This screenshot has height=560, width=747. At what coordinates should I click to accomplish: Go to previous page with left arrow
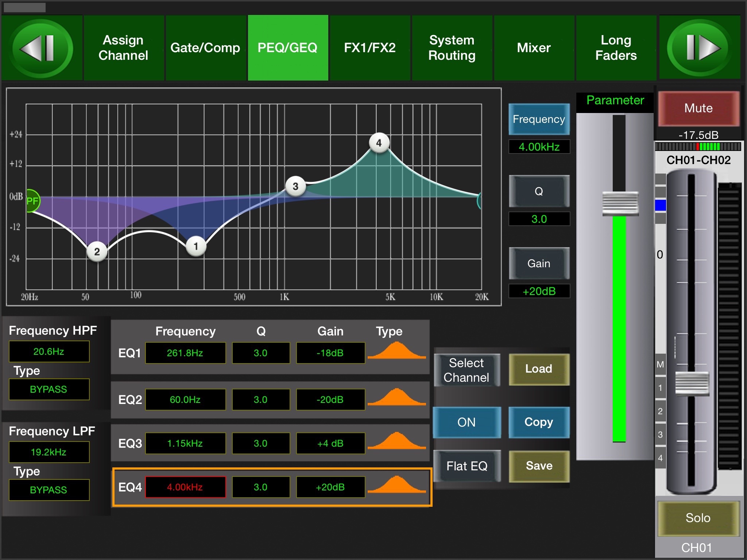pyautogui.click(x=42, y=48)
